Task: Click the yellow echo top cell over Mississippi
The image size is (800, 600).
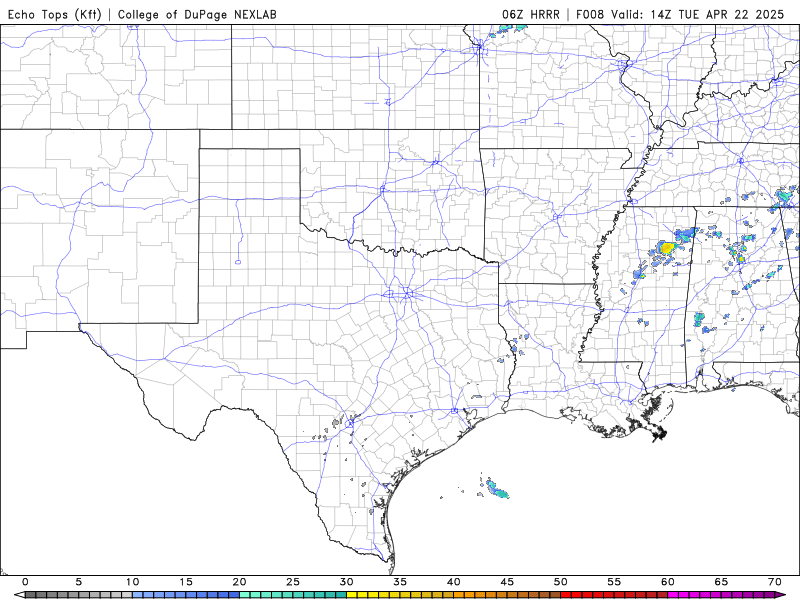Action: click(666, 248)
